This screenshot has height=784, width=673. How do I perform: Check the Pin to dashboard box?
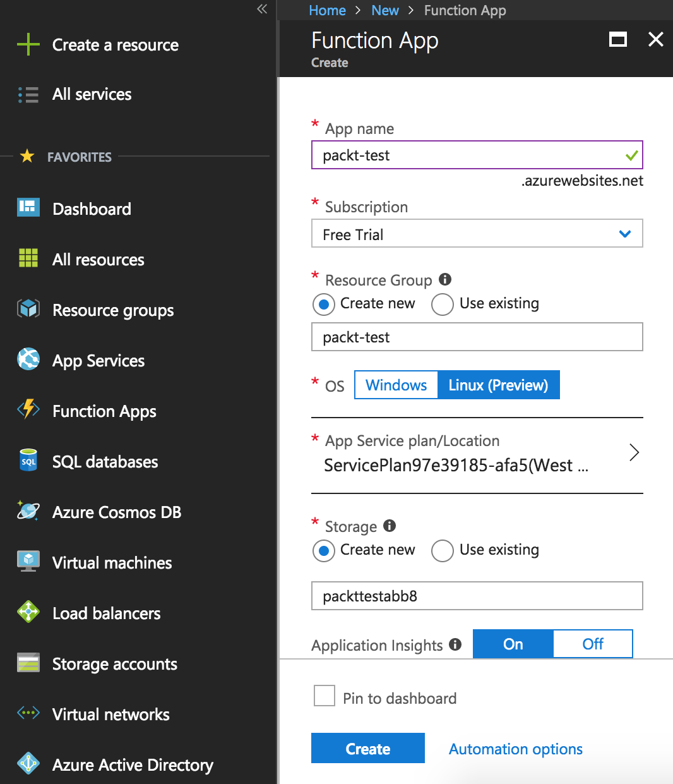click(x=325, y=696)
